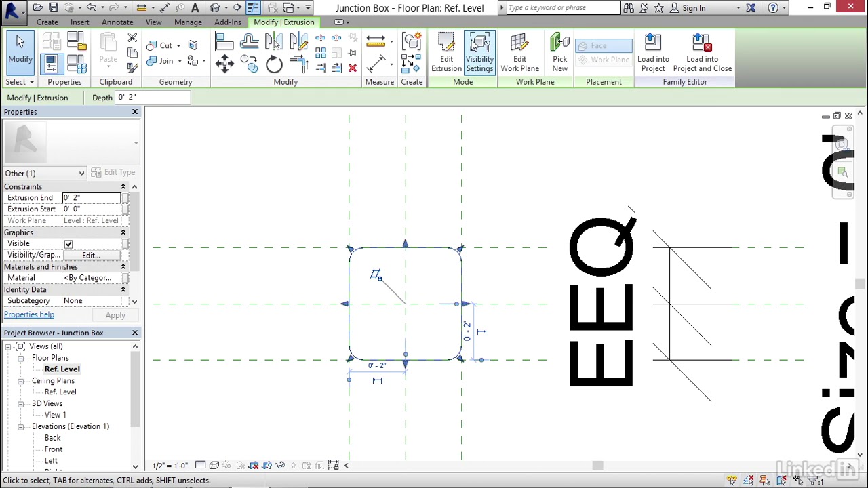This screenshot has width=868, height=488.
Task: Open the Cut geometry dropdown
Action: click(x=179, y=45)
